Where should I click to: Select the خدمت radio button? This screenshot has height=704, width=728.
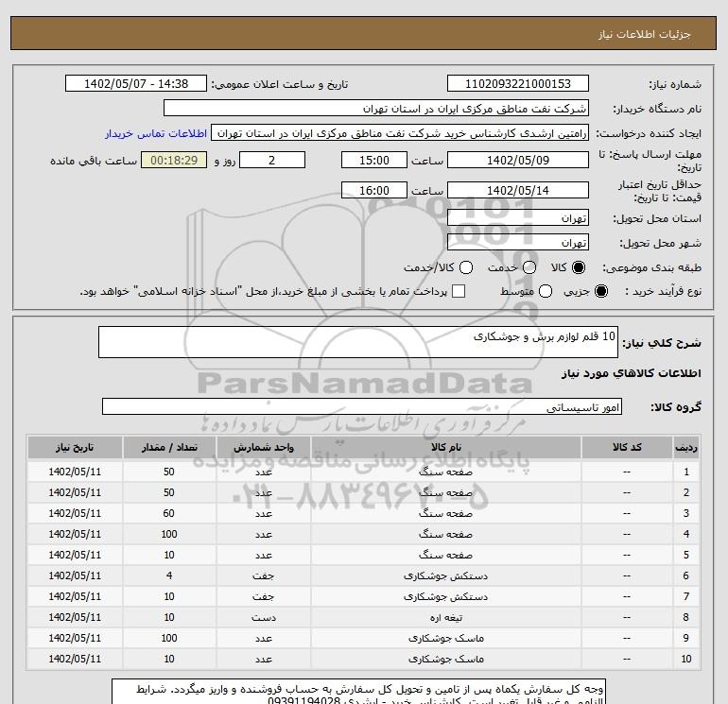click(529, 267)
